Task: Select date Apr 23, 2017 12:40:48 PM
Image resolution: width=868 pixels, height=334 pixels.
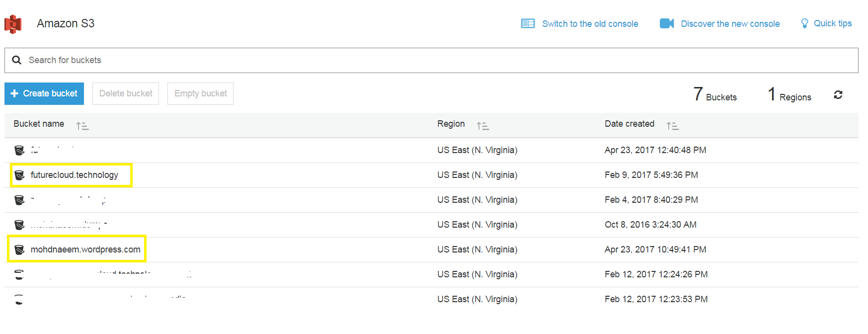Action: click(x=655, y=150)
